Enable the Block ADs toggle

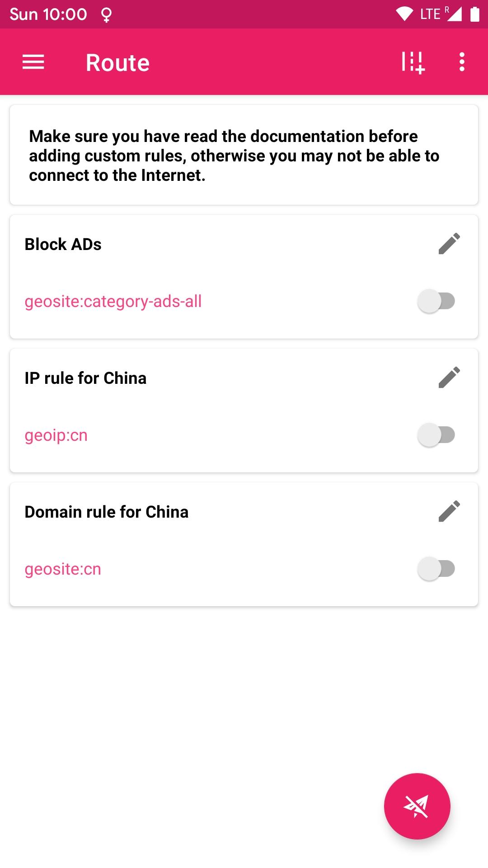pos(436,301)
